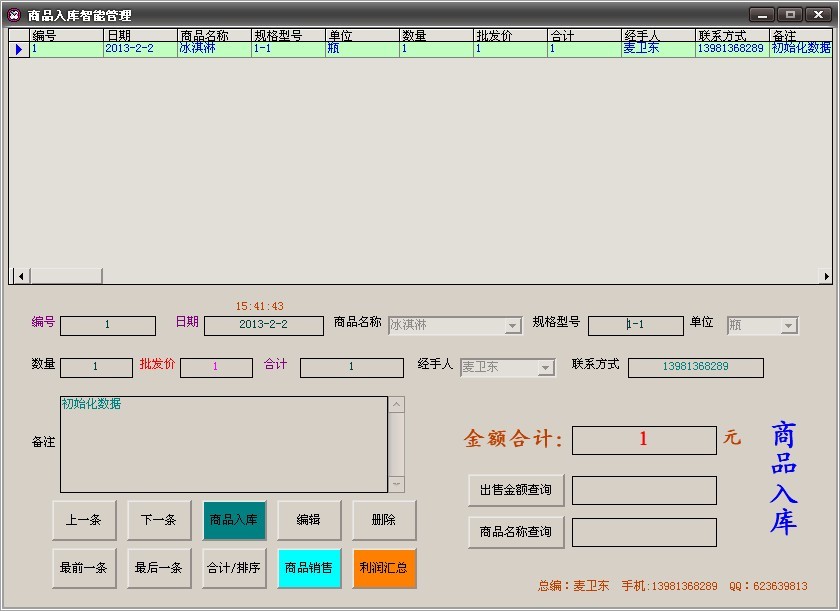Select the grid cell 麦卫东
Screen dimensions: 840x611
point(657,49)
